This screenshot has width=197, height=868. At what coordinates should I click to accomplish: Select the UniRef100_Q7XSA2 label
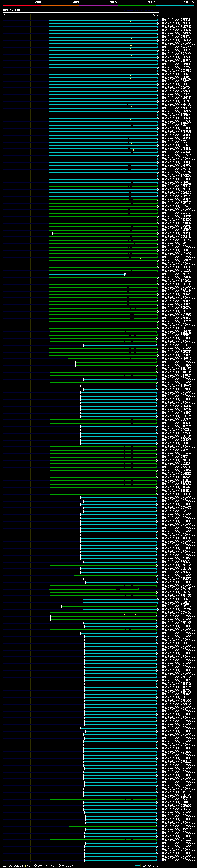click(x=176, y=91)
